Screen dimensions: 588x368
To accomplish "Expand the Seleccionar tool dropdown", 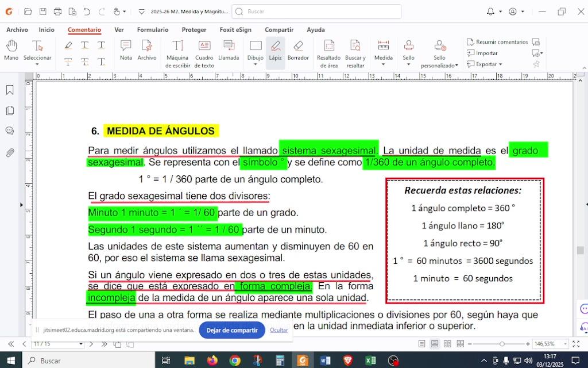I will point(37,64).
